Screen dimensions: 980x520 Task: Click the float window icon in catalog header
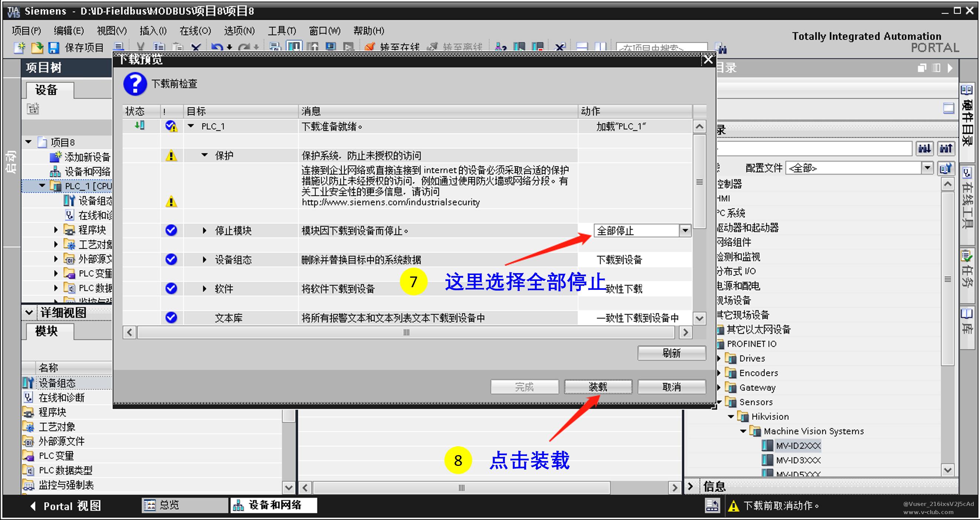tap(922, 68)
